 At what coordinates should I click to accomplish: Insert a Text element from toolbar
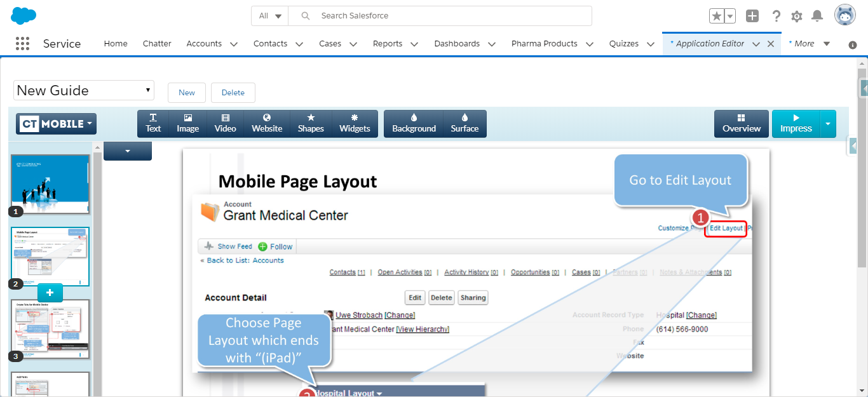pos(153,123)
